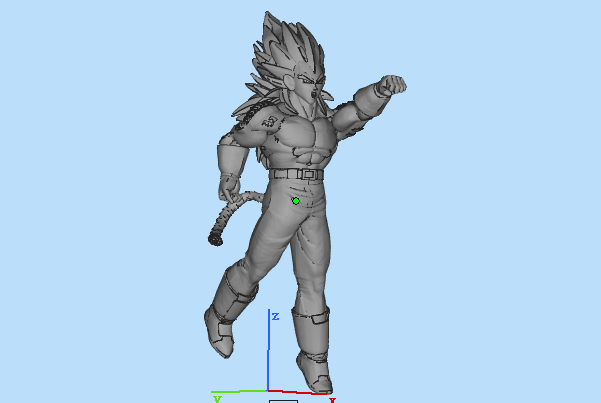Click the green pivot point marker
Viewport: 601px width, 403px height.
pyautogui.click(x=296, y=201)
